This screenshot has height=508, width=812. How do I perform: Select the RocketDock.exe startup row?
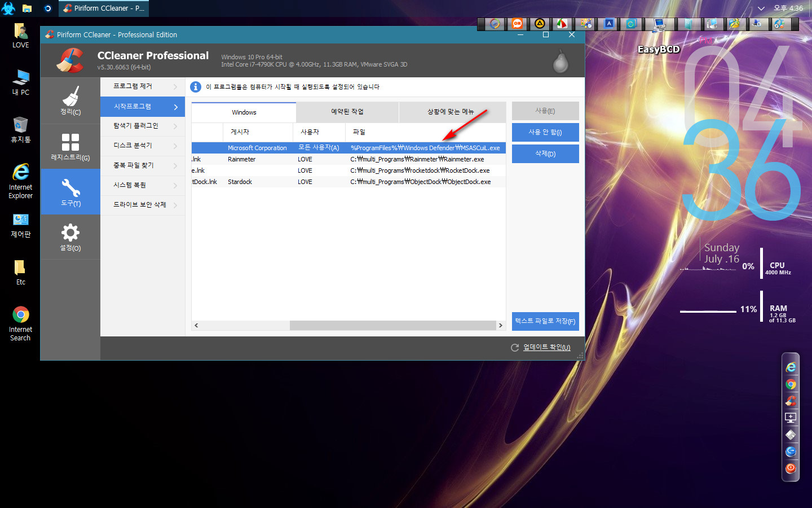(348, 170)
